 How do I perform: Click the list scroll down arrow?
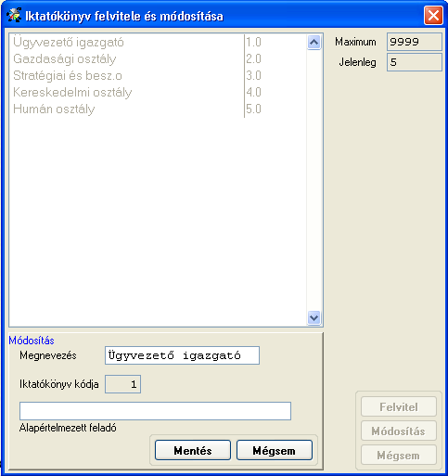coord(314,317)
